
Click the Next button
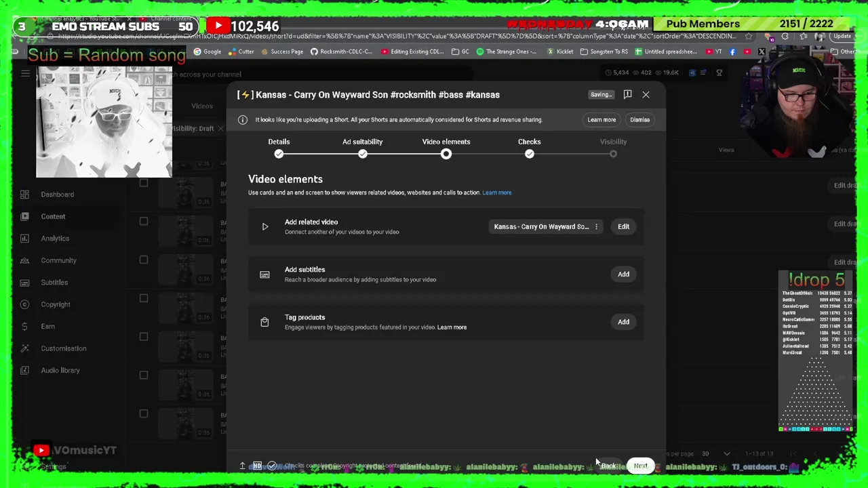(641, 466)
